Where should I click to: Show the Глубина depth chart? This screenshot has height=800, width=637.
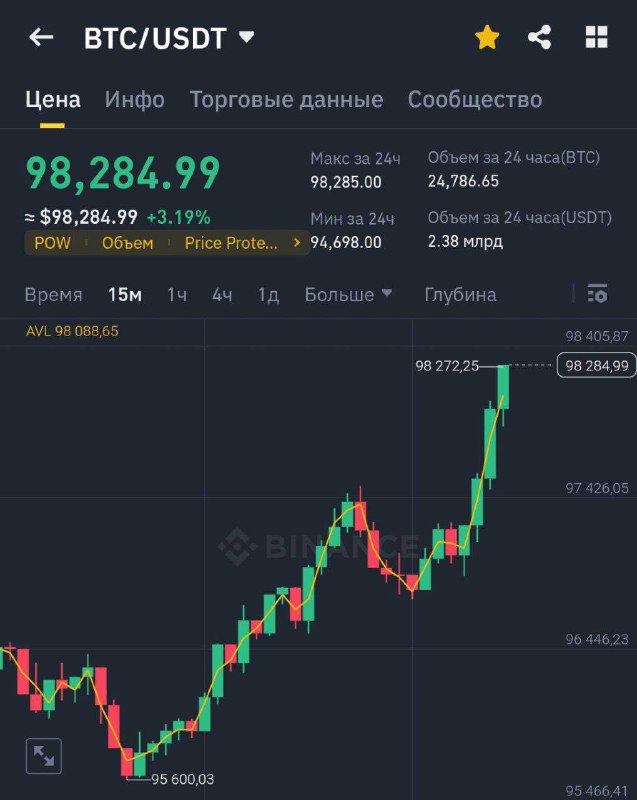pos(461,294)
